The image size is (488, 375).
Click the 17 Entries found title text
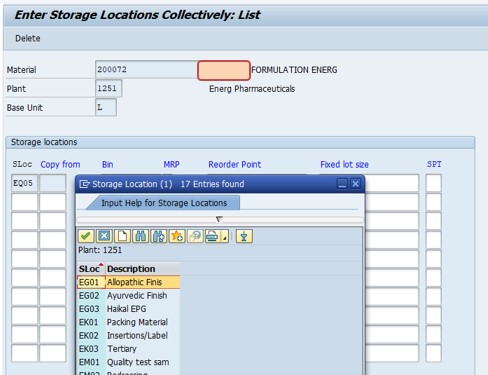(x=212, y=184)
